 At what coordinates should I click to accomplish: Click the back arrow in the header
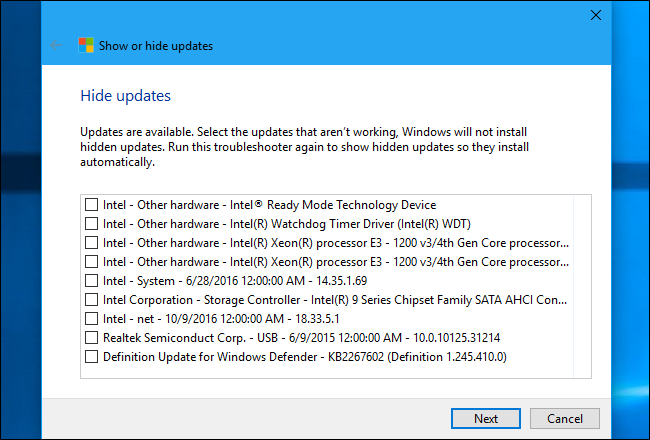(x=55, y=45)
